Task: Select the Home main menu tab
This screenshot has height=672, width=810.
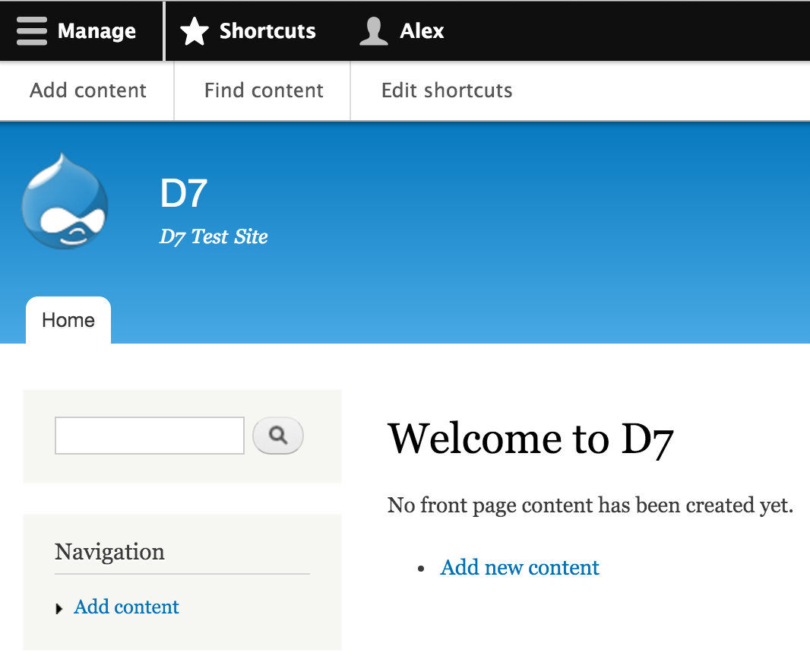Action: coord(68,320)
